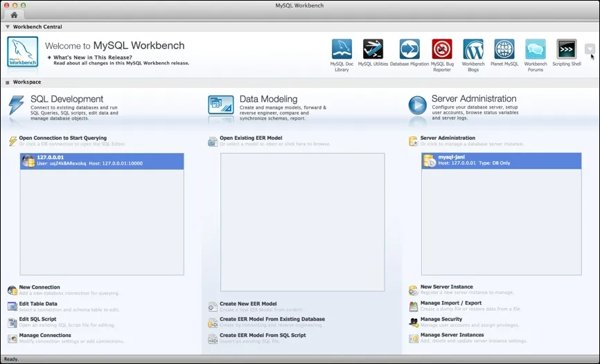Image resolution: width=600 pixels, height=364 pixels.
Task: Click the Manage Server Instances icon
Action: (x=413, y=338)
